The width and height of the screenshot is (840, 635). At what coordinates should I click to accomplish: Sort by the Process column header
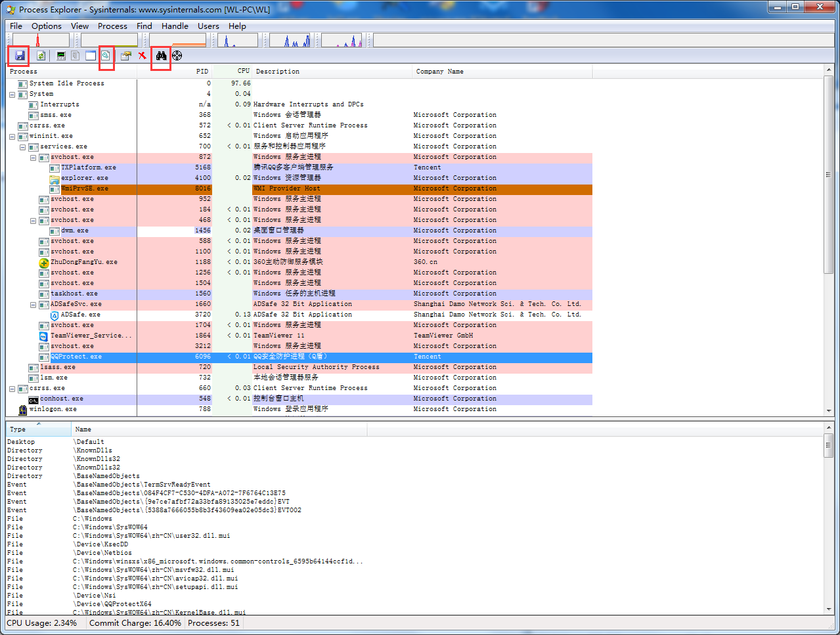click(x=72, y=71)
